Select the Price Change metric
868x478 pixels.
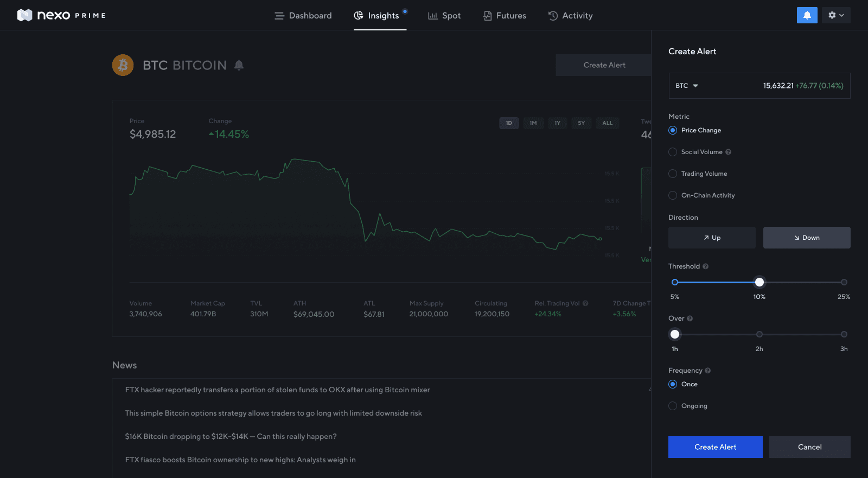tap(673, 130)
